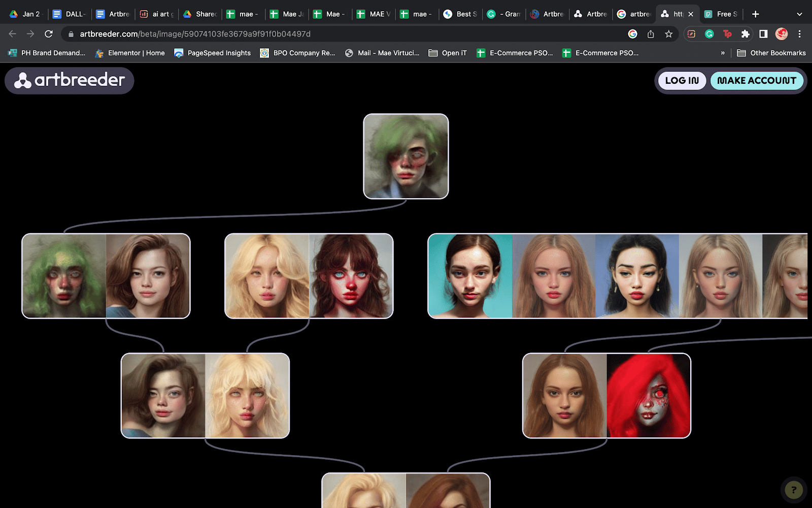Click the share page icon in address bar
Image resolution: width=812 pixels, height=508 pixels.
tap(651, 34)
